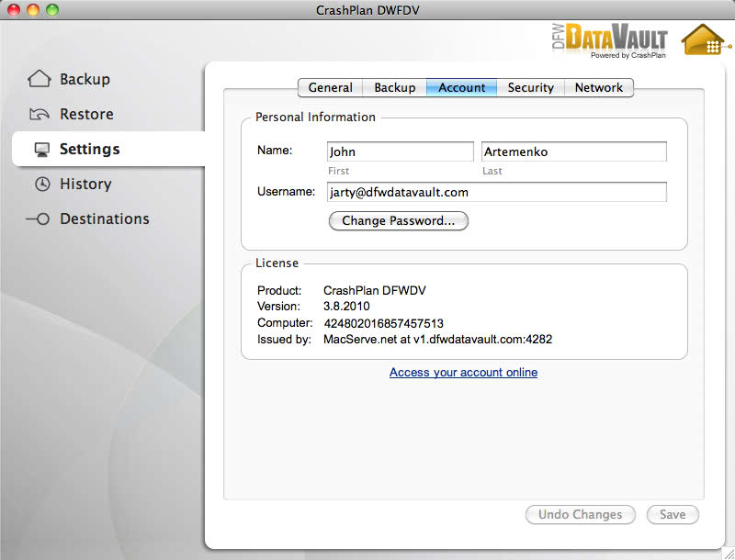This screenshot has width=735, height=560.
Task: Click version number 3.8.2010
Action: point(346,307)
